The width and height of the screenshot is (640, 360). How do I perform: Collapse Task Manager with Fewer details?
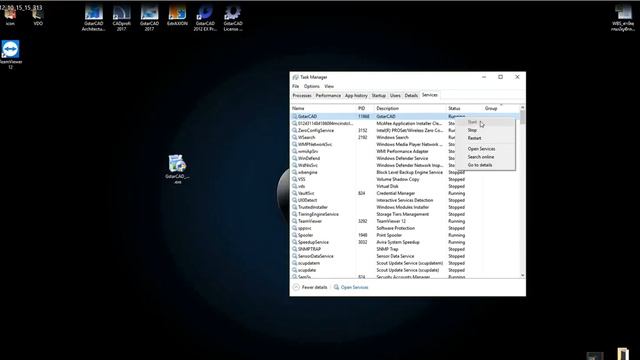pyautogui.click(x=310, y=287)
